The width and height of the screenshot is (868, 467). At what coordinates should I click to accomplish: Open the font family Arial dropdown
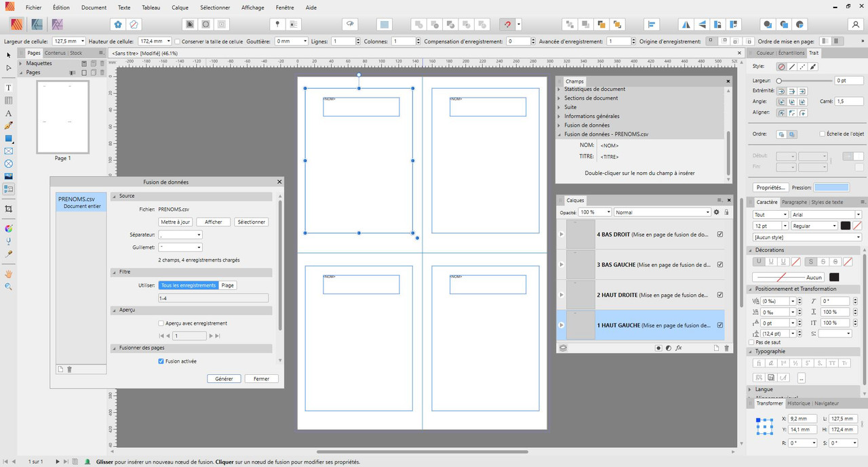[825, 215]
